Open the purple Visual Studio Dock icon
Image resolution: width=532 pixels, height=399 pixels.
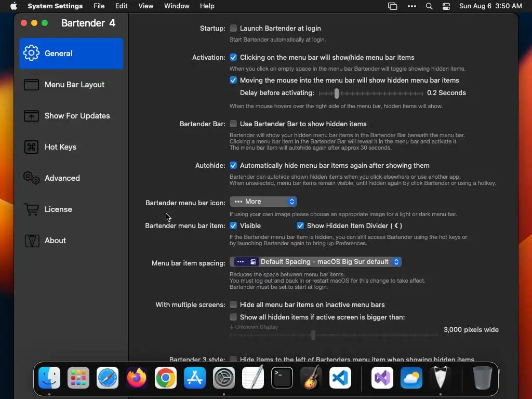382,378
